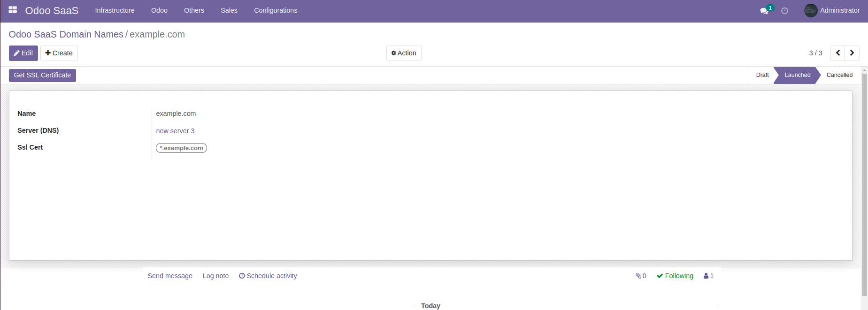Expand the Action dropdown
Viewport: 868px width, 310px height.
[404, 53]
